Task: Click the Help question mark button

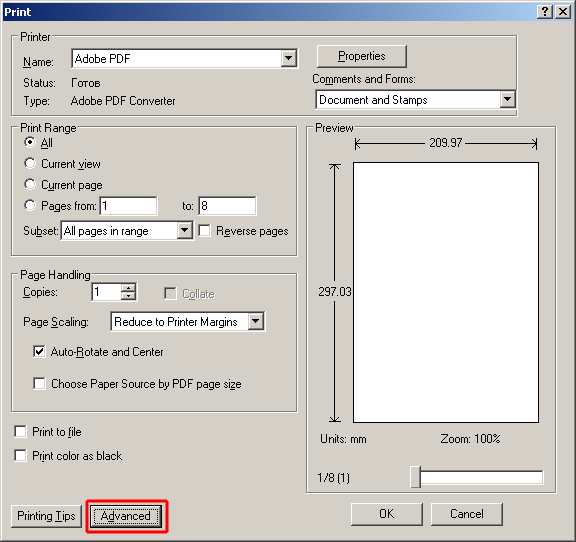Action: (545, 12)
